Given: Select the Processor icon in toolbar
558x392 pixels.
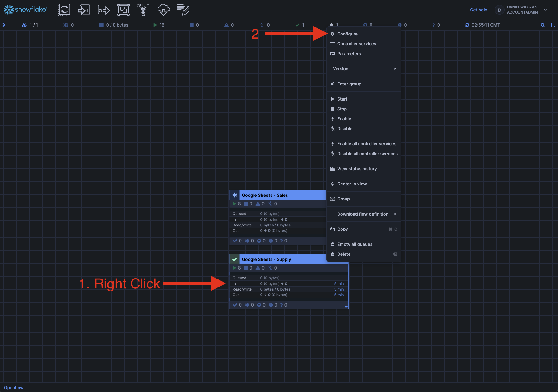Looking at the screenshot, I should tap(64, 10).
